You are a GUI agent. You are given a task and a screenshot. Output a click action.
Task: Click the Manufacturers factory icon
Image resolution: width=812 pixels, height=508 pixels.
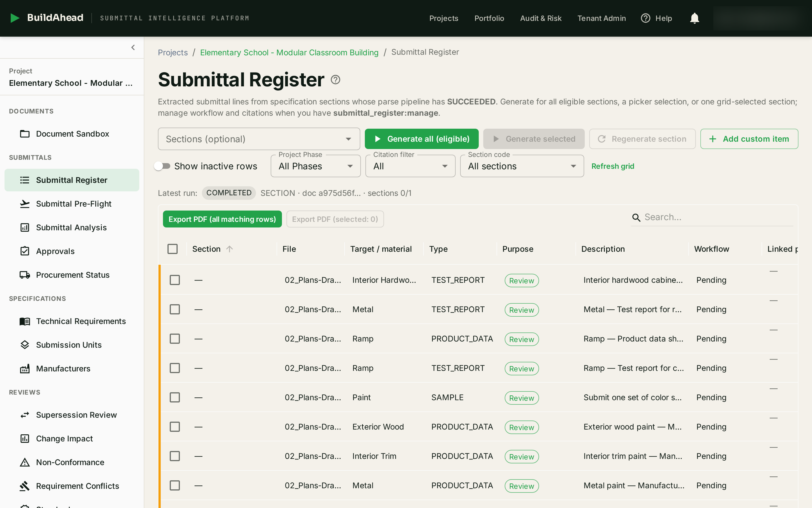(x=25, y=369)
